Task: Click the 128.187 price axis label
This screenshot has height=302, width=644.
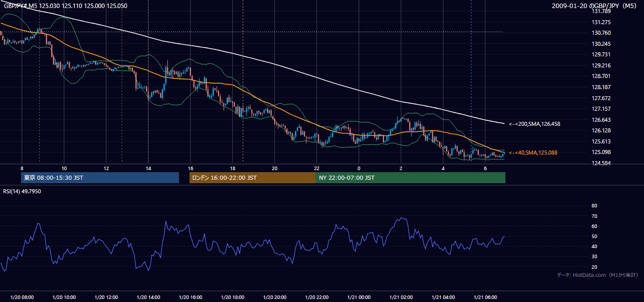Action: point(601,87)
